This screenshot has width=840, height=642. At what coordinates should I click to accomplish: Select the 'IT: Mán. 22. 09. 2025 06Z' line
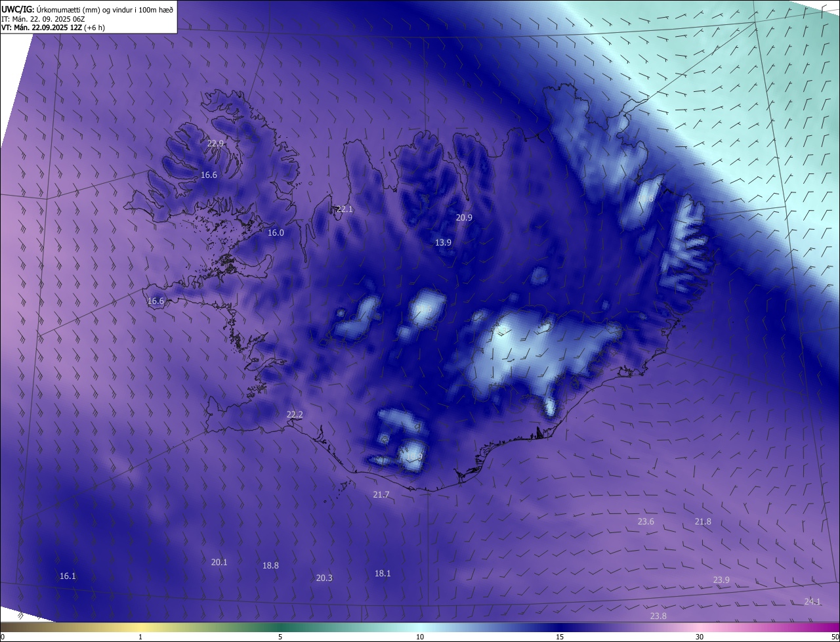pyautogui.click(x=43, y=19)
